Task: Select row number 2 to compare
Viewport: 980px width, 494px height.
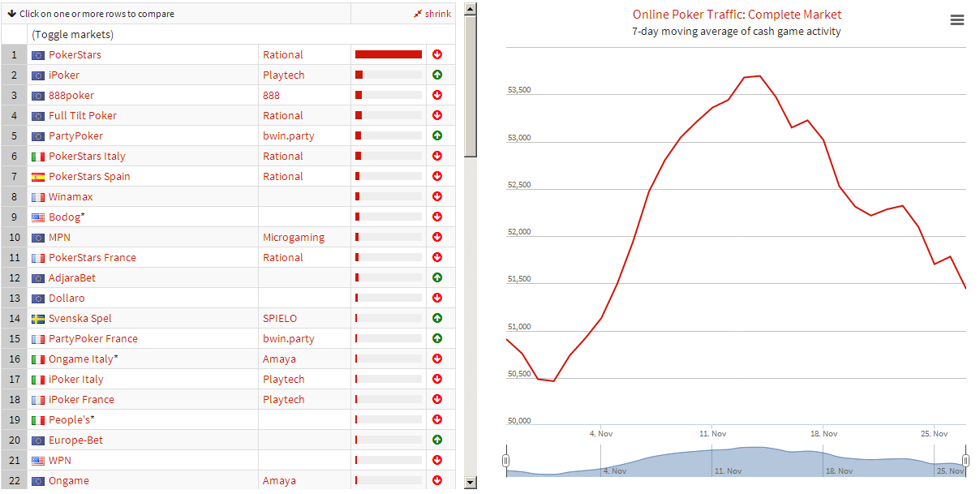Action: point(14,75)
